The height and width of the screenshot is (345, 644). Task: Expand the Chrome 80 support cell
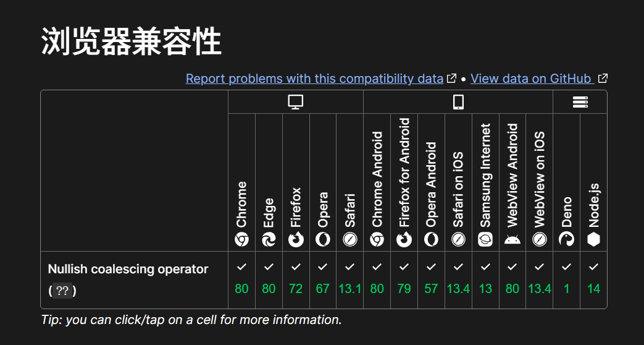click(241, 279)
